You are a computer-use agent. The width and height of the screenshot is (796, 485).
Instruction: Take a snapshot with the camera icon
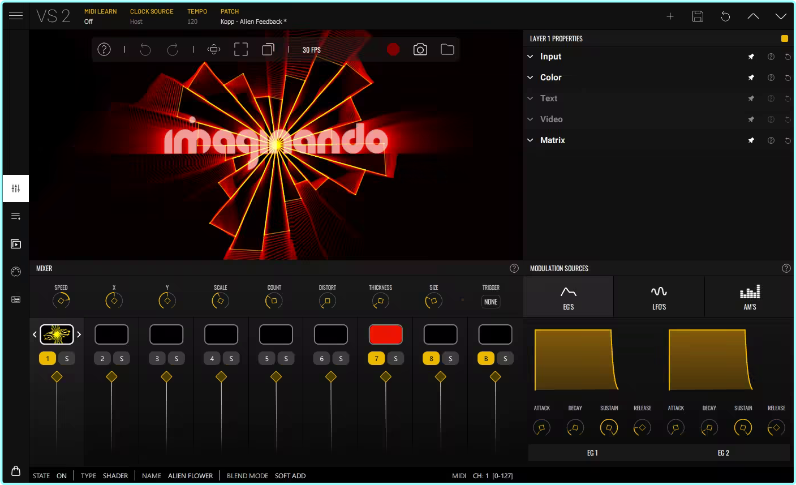click(x=420, y=49)
